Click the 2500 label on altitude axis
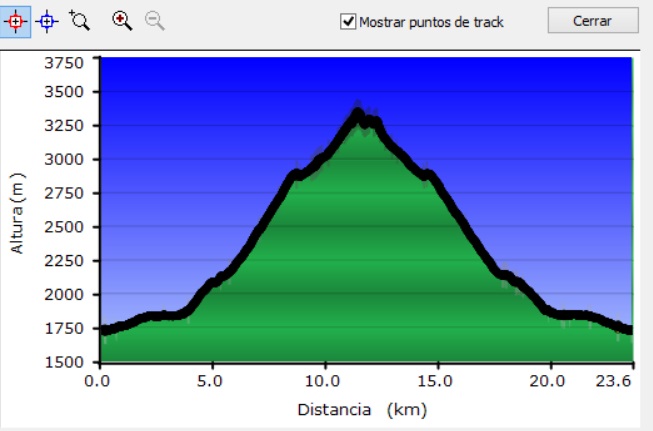653x431 pixels. coord(65,227)
